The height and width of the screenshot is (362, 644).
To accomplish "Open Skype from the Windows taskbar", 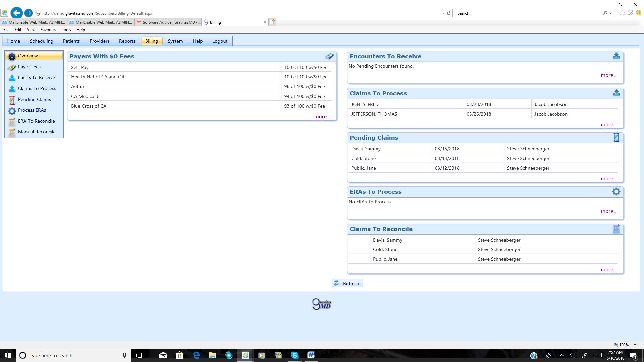I will [x=294, y=355].
